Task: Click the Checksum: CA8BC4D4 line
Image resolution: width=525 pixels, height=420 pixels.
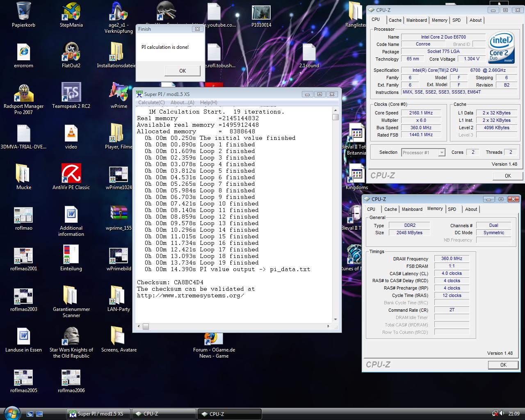Action: pyautogui.click(x=170, y=282)
